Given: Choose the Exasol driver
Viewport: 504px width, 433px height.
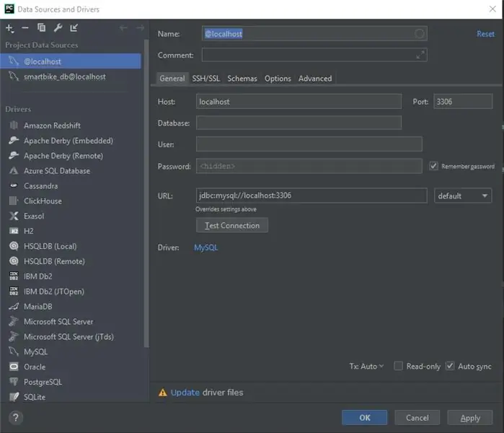Looking at the screenshot, I should pos(34,216).
